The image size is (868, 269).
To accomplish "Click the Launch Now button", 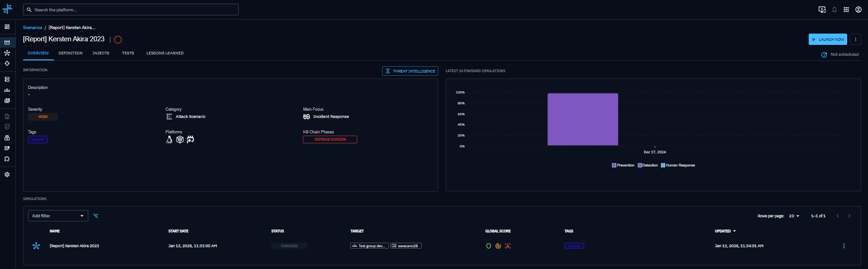I will pos(828,39).
